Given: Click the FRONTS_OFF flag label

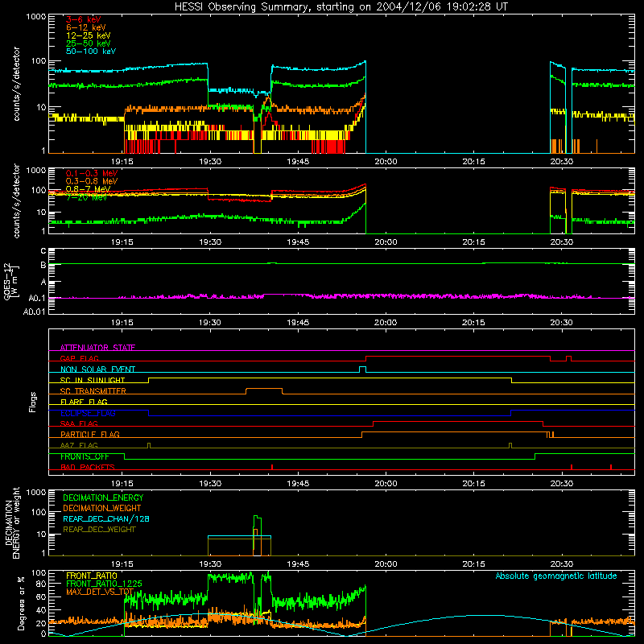Looking at the screenshot, I should tap(85, 456).
